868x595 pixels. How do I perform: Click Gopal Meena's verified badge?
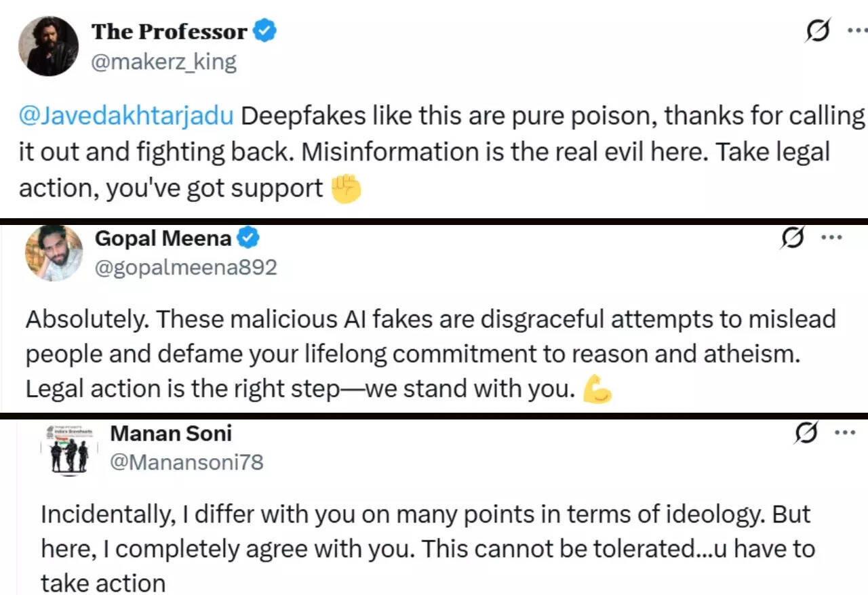pyautogui.click(x=249, y=239)
